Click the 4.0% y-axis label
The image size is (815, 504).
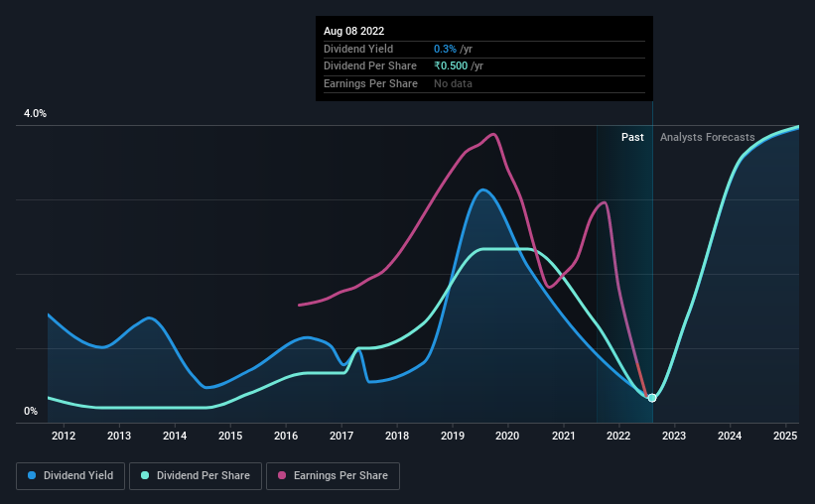coord(35,113)
